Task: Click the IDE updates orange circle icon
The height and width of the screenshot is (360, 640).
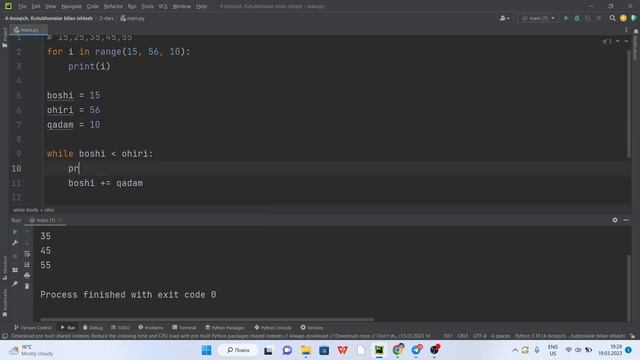Action: [x=623, y=18]
